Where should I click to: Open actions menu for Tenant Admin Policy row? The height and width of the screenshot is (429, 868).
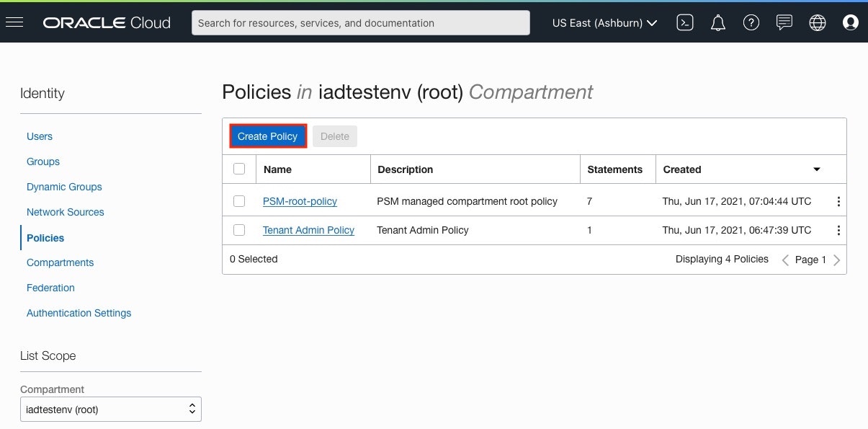(x=838, y=231)
